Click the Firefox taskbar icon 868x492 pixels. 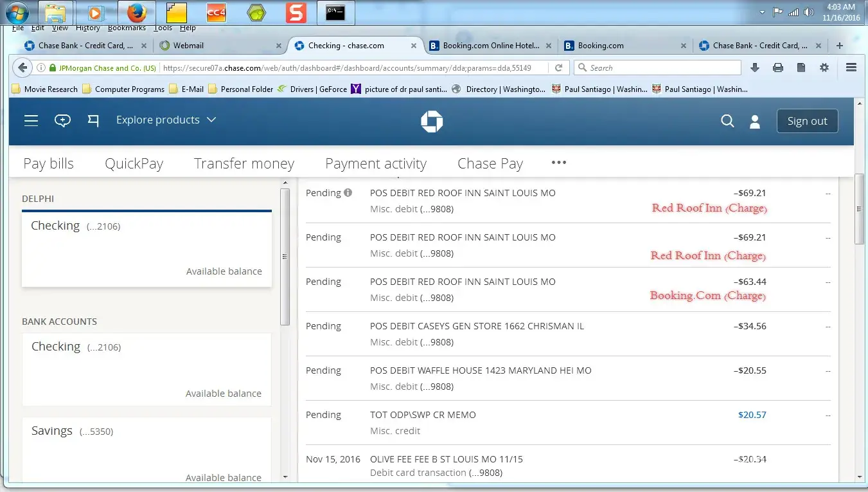[x=136, y=12]
